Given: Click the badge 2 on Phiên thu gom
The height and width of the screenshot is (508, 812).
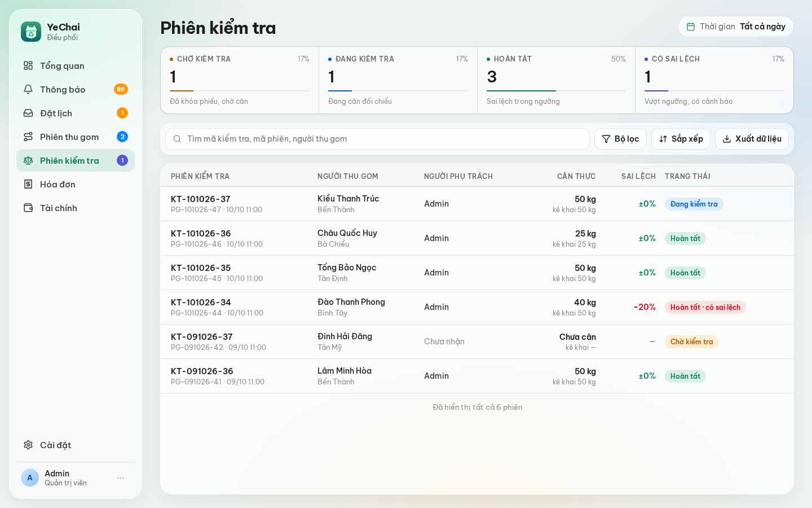Looking at the screenshot, I should (x=122, y=137).
